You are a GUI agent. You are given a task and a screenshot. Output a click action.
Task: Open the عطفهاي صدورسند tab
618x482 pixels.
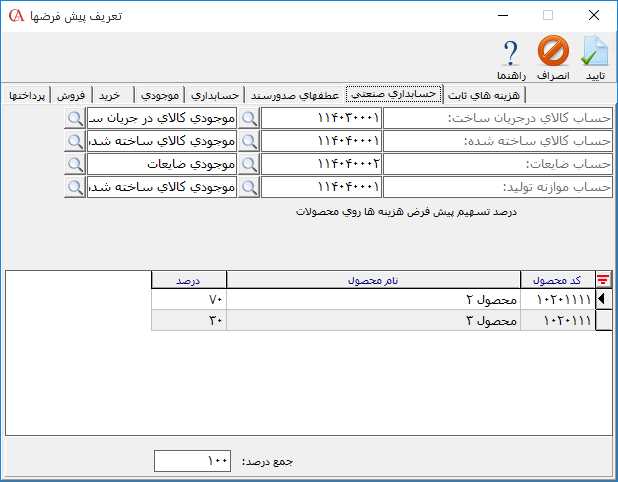295,94
